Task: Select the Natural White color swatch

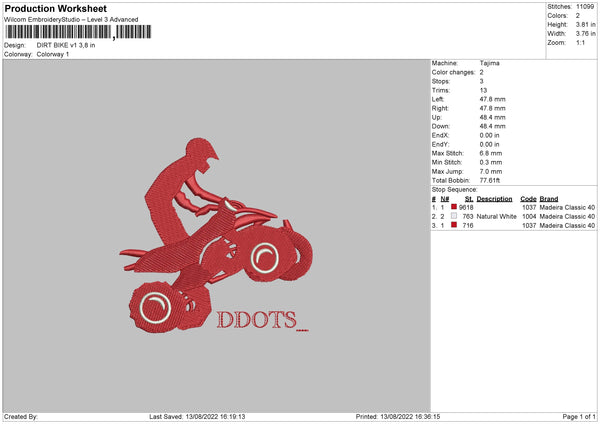Action: tap(454, 216)
